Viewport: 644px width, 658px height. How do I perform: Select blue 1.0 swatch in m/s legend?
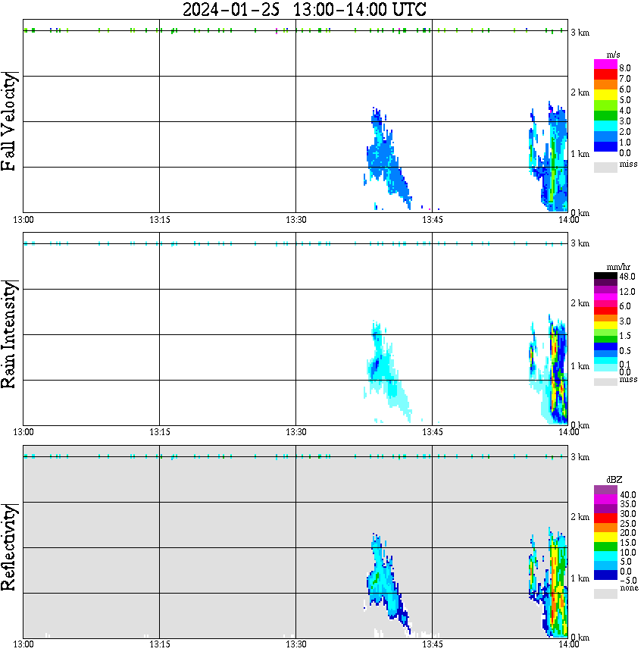click(x=605, y=136)
